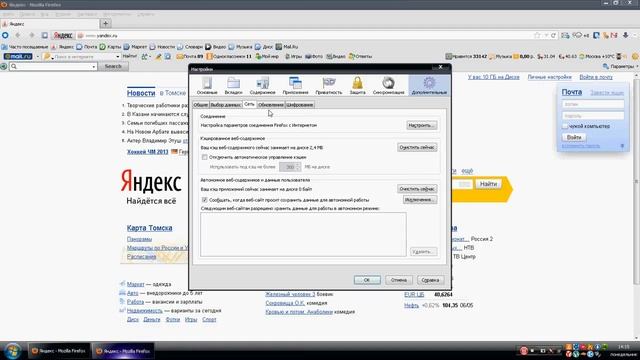Click the login field in Почта widget
Viewport: 640px width, 360px height.
click(x=593, y=104)
